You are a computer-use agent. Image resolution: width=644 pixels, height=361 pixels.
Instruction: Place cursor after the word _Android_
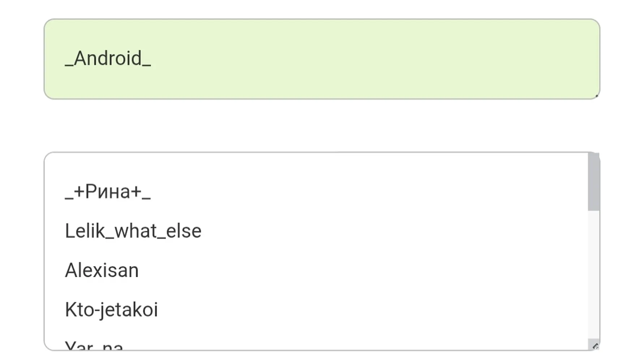(152, 58)
